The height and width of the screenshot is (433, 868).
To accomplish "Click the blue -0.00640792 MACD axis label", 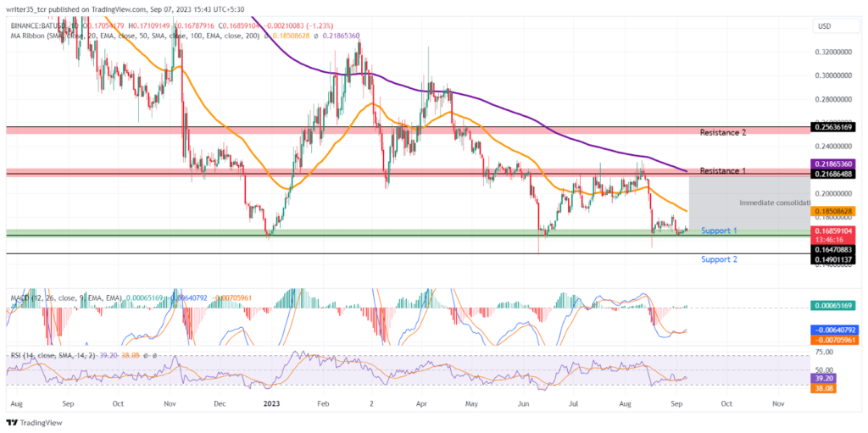I will pos(833,330).
